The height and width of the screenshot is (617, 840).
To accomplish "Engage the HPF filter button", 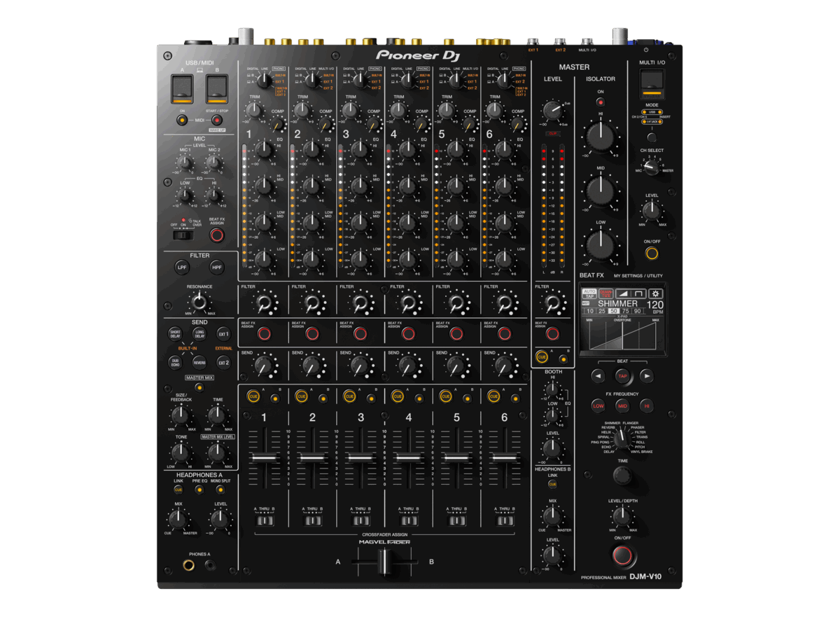I will pyautogui.click(x=217, y=268).
